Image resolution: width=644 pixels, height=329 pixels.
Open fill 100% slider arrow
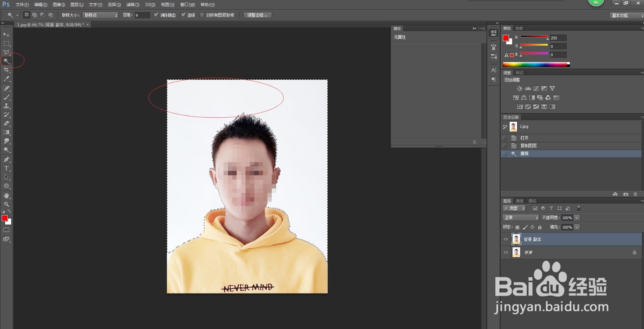point(577,228)
